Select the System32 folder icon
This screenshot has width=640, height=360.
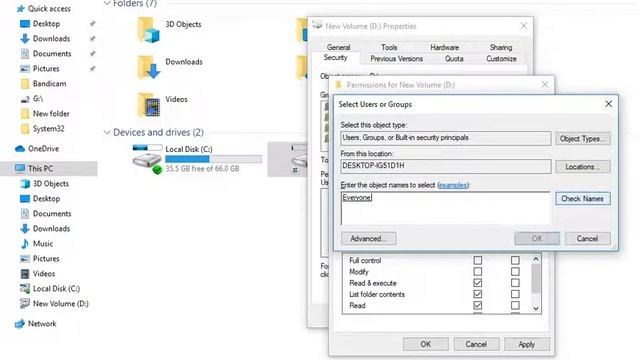click(x=25, y=129)
